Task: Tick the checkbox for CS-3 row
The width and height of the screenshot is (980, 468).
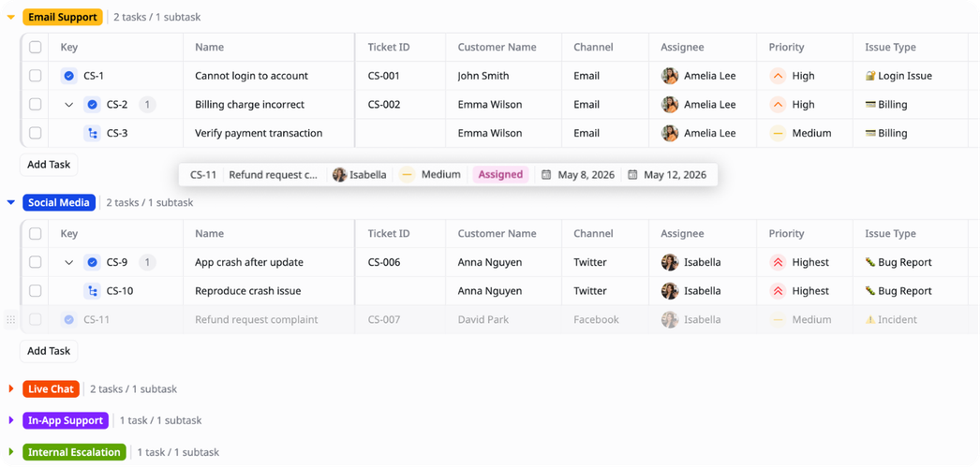Action: pyautogui.click(x=36, y=134)
